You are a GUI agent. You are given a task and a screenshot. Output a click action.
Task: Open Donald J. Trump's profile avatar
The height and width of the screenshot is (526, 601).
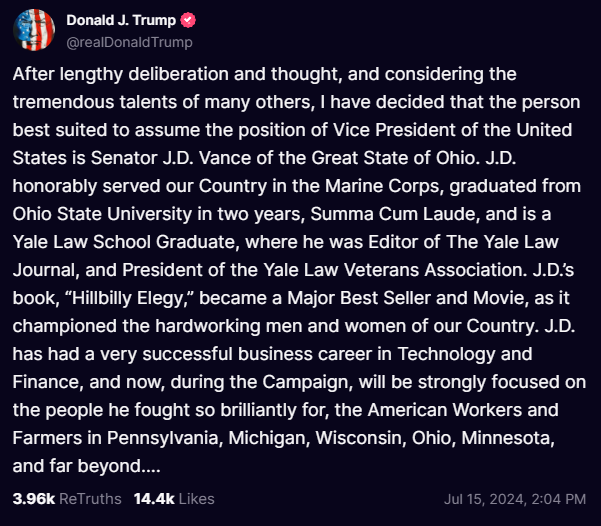34,30
